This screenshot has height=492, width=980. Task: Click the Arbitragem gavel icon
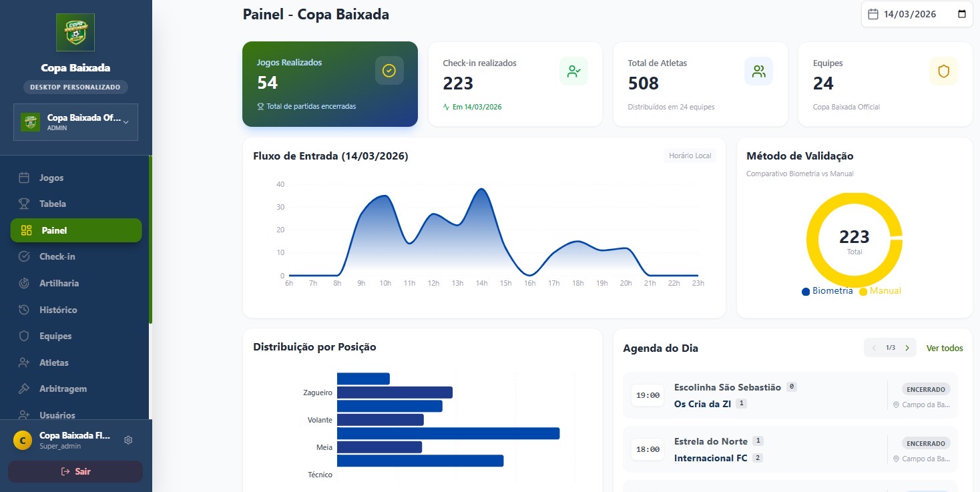click(x=24, y=389)
